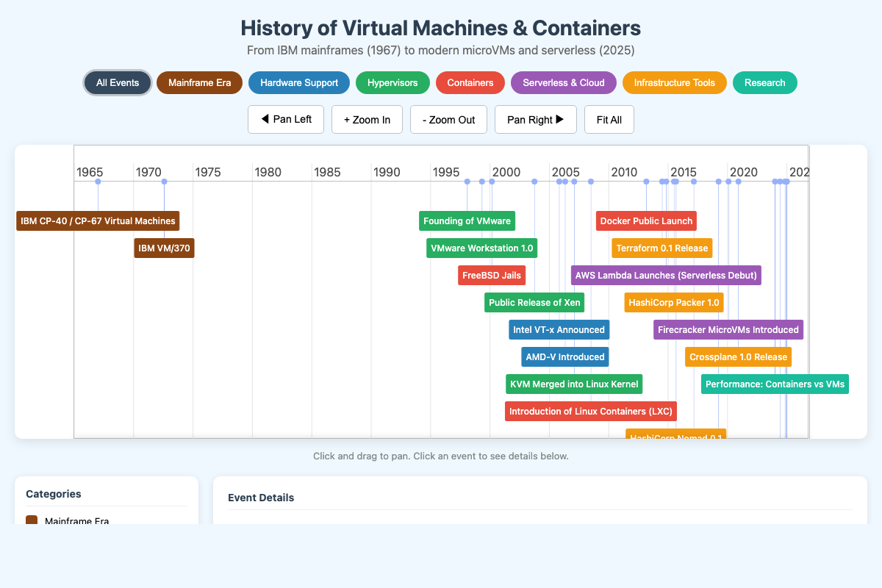Zoom in on the timeline
Viewport: 882px width, 588px height.
(x=367, y=119)
